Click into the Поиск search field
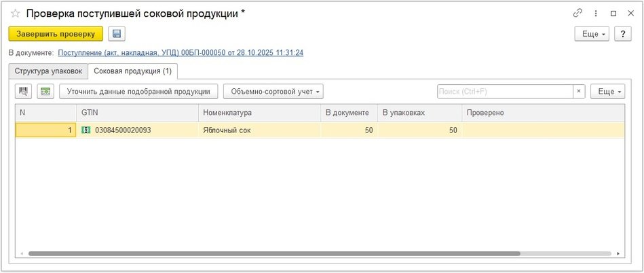The height and width of the screenshot is (273, 644). coord(504,92)
